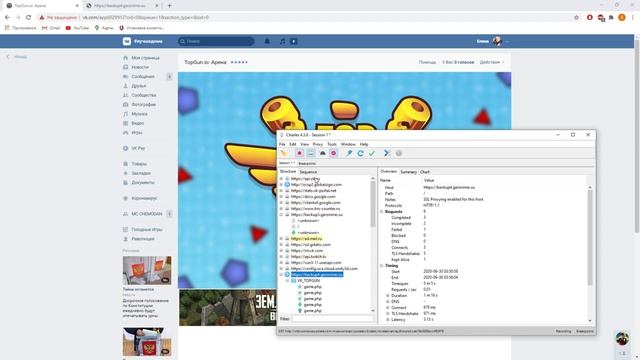
Task: Click the broom Clear Session icon in Charles
Action: click(284, 153)
